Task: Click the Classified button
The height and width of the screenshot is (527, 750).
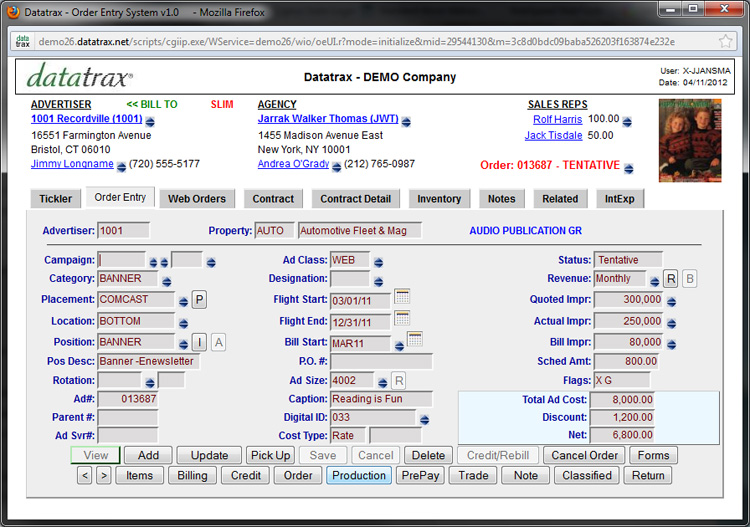Action: pos(586,476)
